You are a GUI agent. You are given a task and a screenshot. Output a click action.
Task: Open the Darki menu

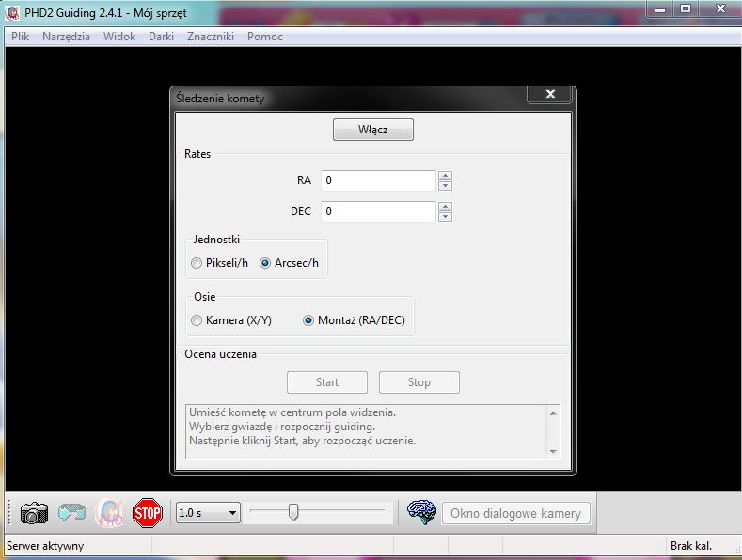(x=162, y=37)
